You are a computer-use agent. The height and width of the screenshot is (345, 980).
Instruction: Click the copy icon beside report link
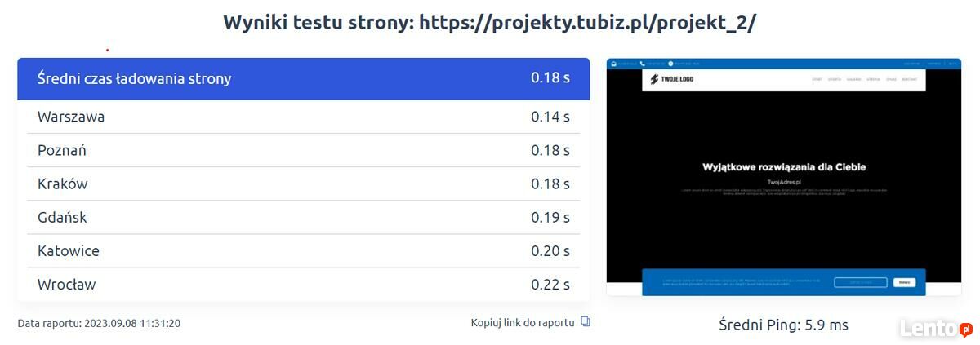coord(585,322)
